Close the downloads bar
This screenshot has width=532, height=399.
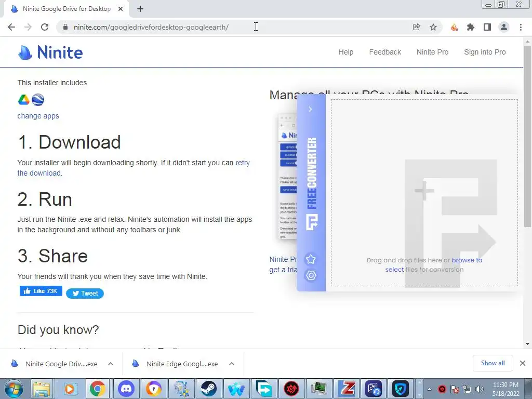[523, 363]
